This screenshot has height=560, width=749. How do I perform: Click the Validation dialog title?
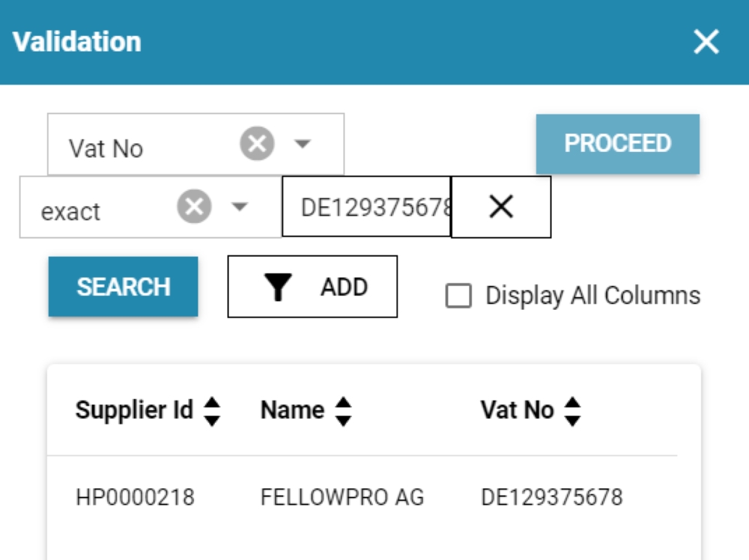click(x=77, y=42)
